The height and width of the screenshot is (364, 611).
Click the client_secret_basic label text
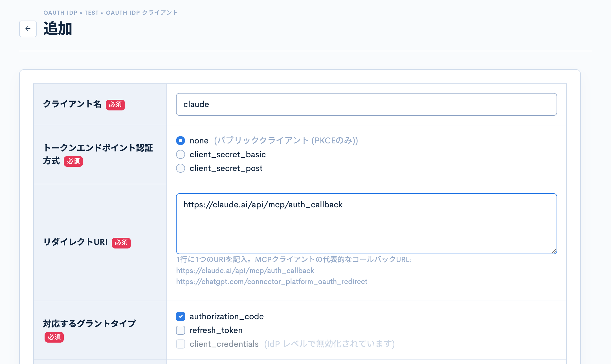(x=228, y=154)
